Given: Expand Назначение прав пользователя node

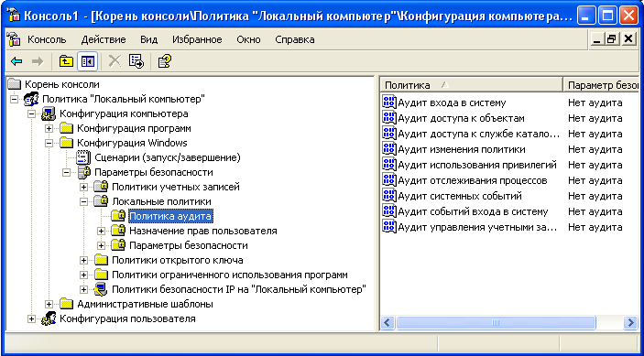Looking at the screenshot, I should [x=101, y=231].
